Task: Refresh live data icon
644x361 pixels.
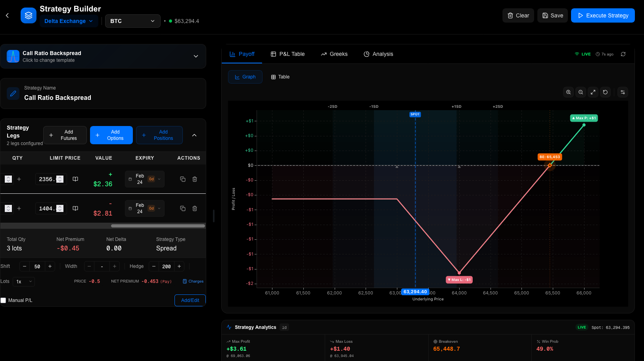Action: (x=623, y=54)
